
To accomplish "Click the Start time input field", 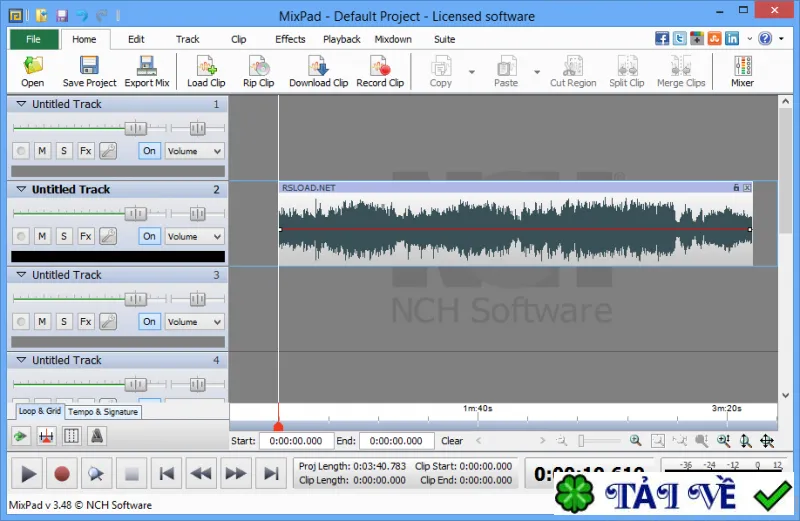I will click(296, 441).
